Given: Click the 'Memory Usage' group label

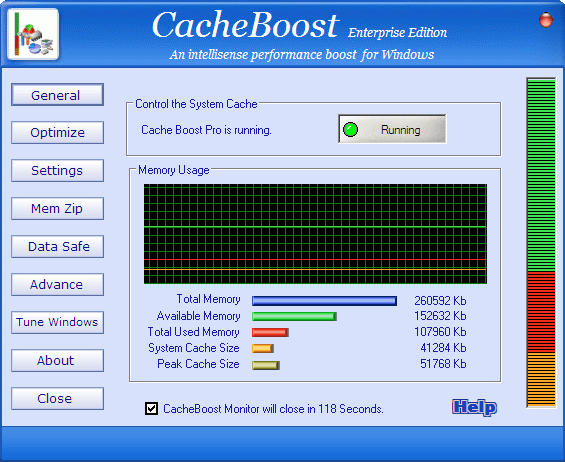Looking at the screenshot, I should 174,170.
